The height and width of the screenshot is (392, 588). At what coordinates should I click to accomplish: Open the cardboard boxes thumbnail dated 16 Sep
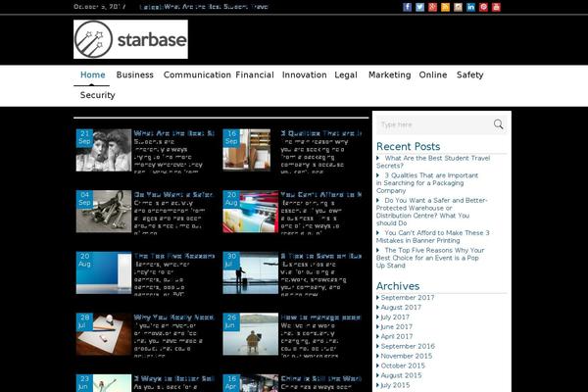tap(246, 150)
